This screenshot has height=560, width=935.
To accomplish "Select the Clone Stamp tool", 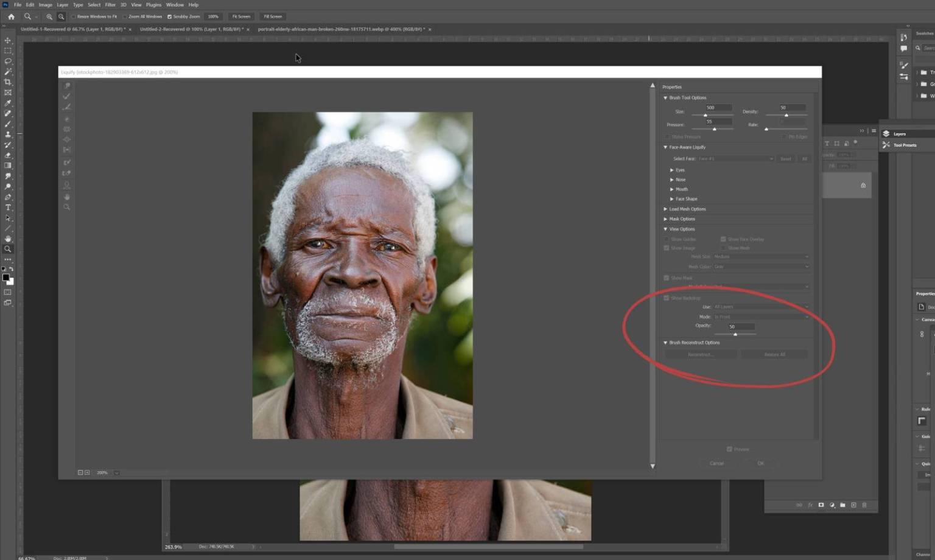I will tap(8, 135).
